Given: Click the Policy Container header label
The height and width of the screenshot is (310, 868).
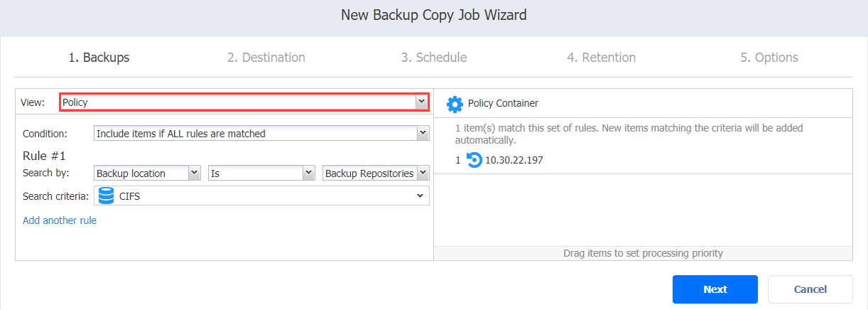Looking at the screenshot, I should coord(503,103).
